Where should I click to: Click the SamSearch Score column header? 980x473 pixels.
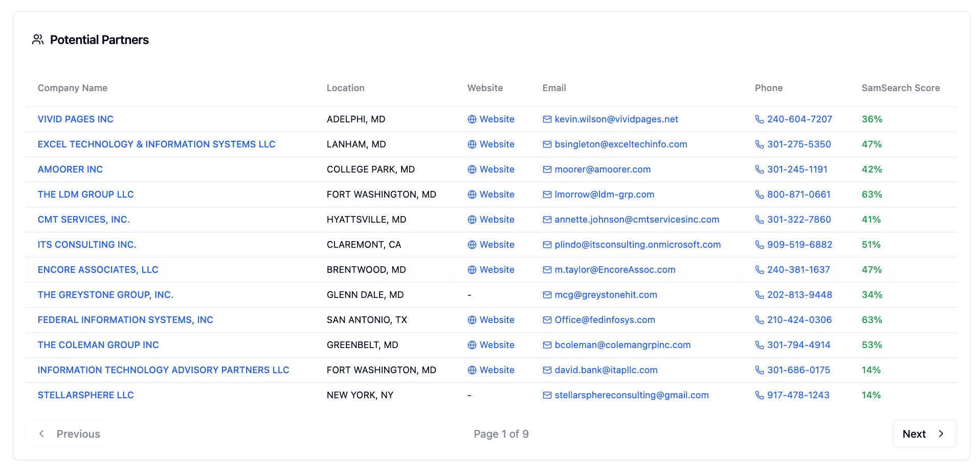click(x=900, y=88)
